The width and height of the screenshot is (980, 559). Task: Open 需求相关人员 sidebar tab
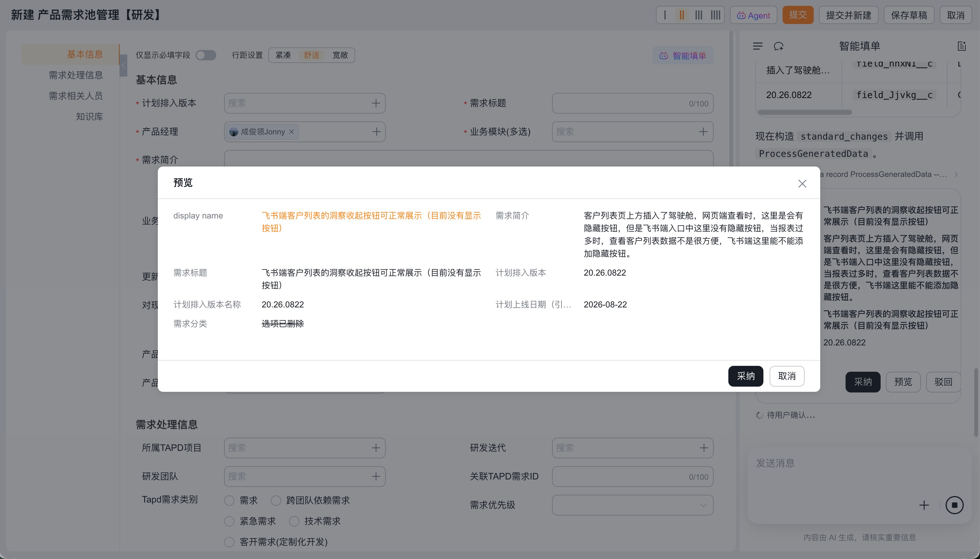pos(76,95)
